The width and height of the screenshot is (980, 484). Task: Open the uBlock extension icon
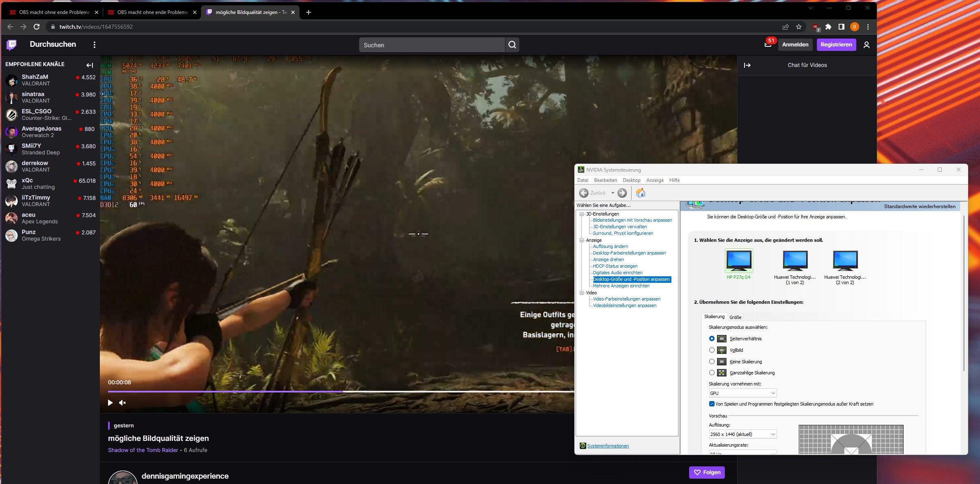pos(816,27)
